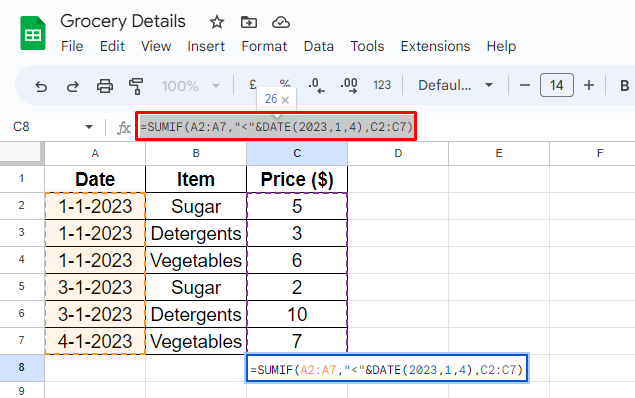
Task: Expand the C8 name box dropdown
Action: click(89, 127)
